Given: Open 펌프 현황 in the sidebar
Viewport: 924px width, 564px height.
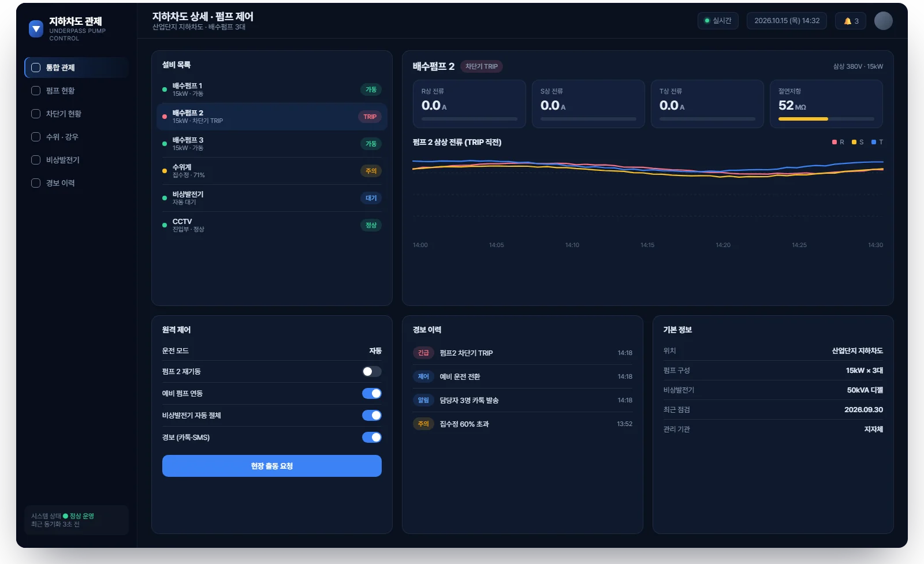Looking at the screenshot, I should 76,91.
